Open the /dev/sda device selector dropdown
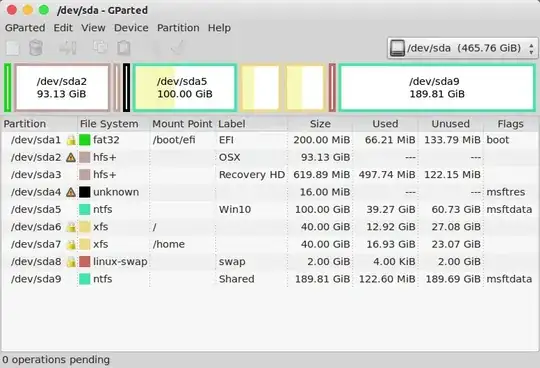The height and width of the screenshot is (368, 540). point(462,48)
